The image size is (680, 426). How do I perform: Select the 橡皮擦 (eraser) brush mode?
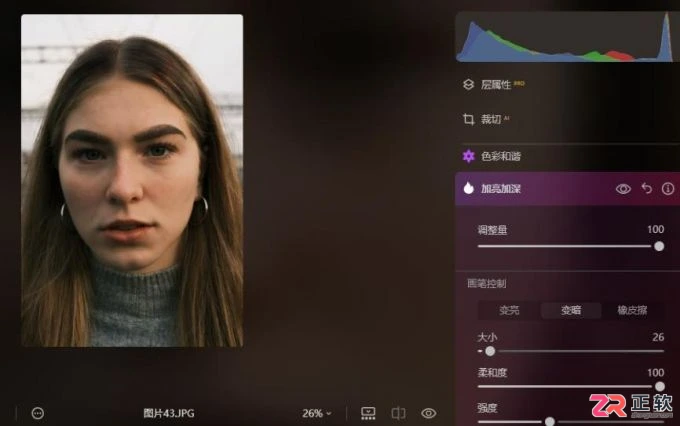coord(632,310)
